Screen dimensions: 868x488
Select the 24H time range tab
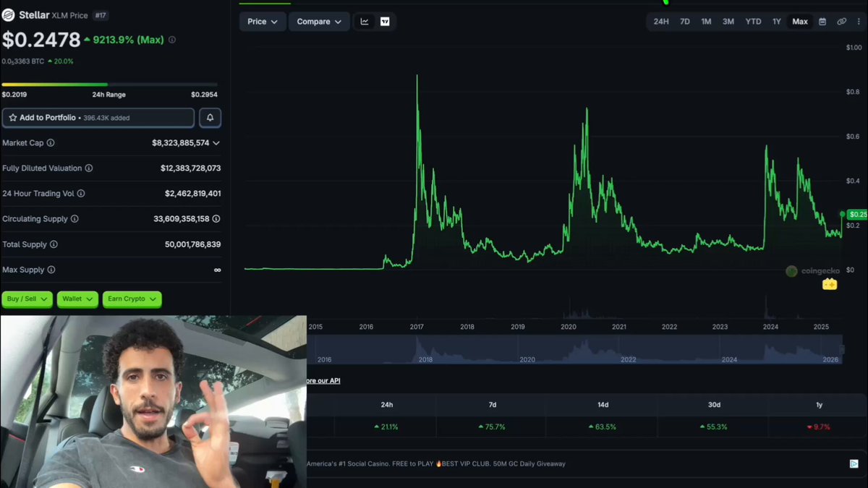(x=661, y=22)
